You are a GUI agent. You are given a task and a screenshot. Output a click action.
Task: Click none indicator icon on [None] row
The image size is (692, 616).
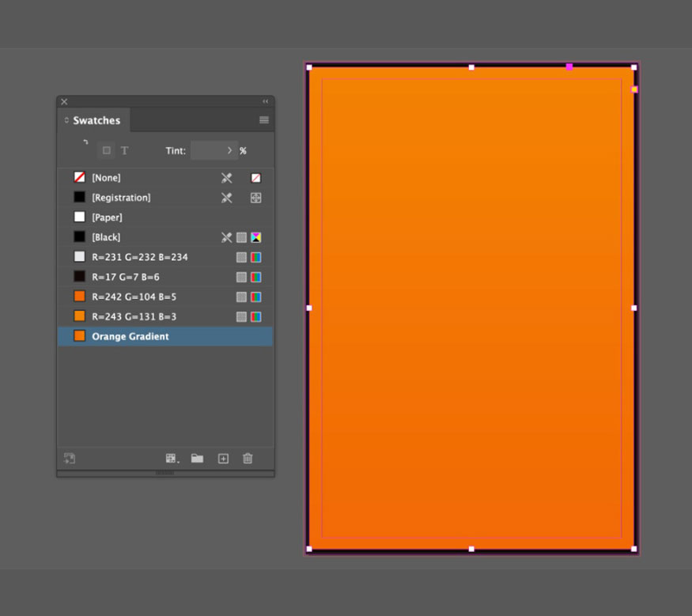click(256, 178)
